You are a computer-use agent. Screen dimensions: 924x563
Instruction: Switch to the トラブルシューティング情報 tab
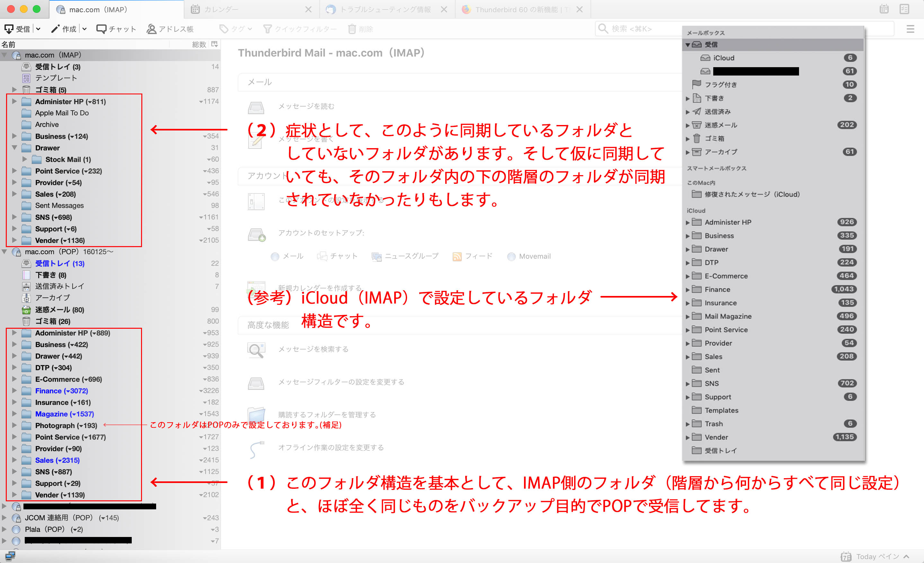pyautogui.click(x=385, y=9)
